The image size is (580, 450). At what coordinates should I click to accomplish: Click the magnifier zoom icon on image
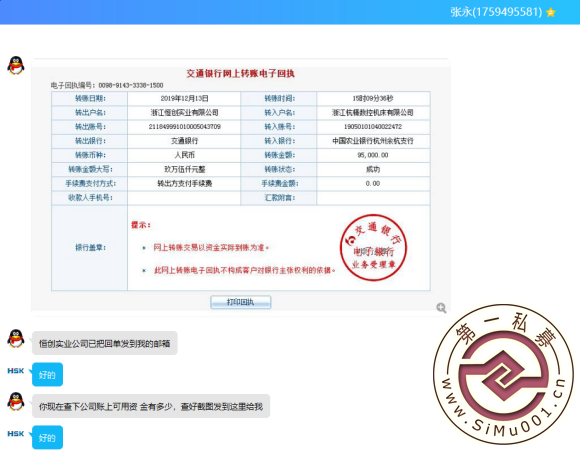[441, 308]
